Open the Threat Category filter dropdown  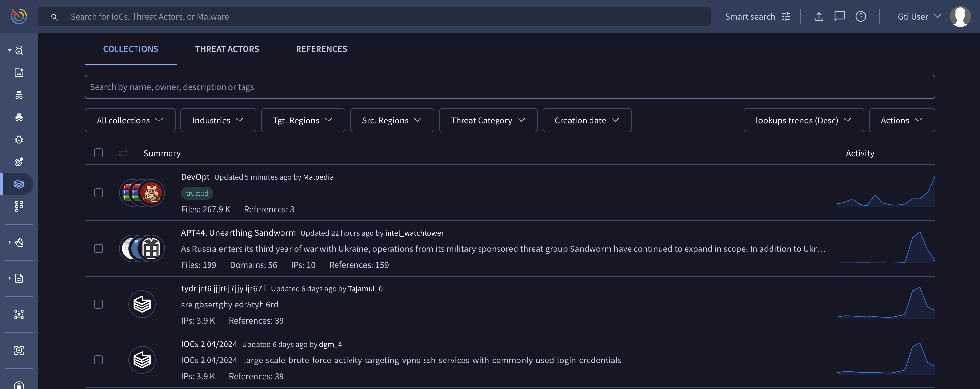tap(488, 120)
